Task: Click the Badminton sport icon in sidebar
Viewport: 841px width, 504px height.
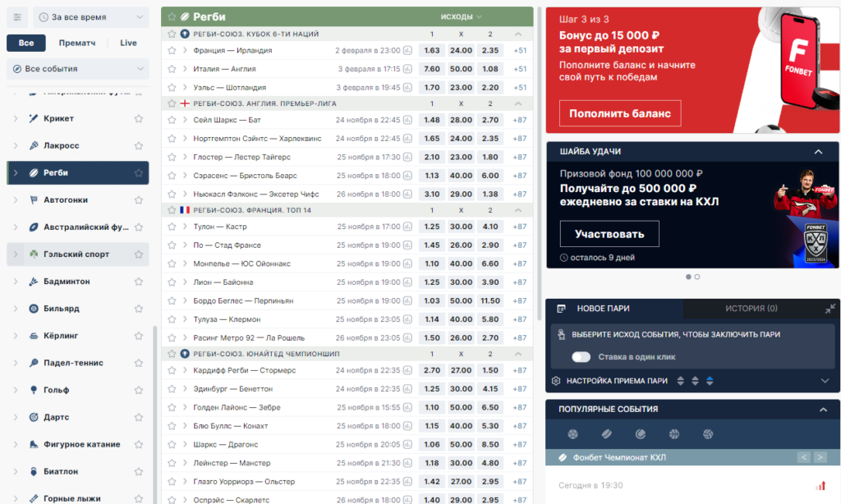Action: (33, 282)
